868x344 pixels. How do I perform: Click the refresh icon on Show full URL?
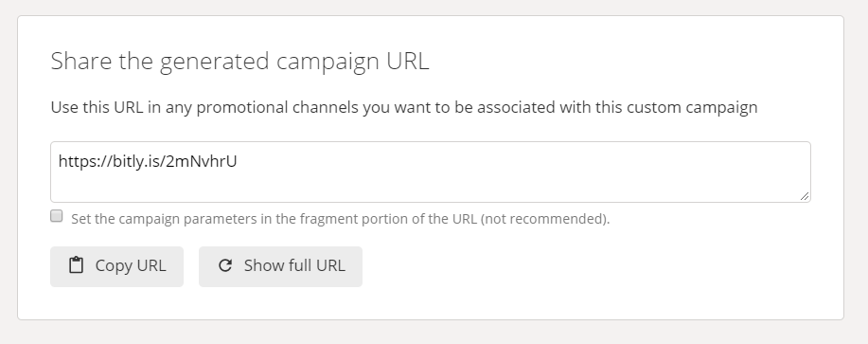(224, 265)
